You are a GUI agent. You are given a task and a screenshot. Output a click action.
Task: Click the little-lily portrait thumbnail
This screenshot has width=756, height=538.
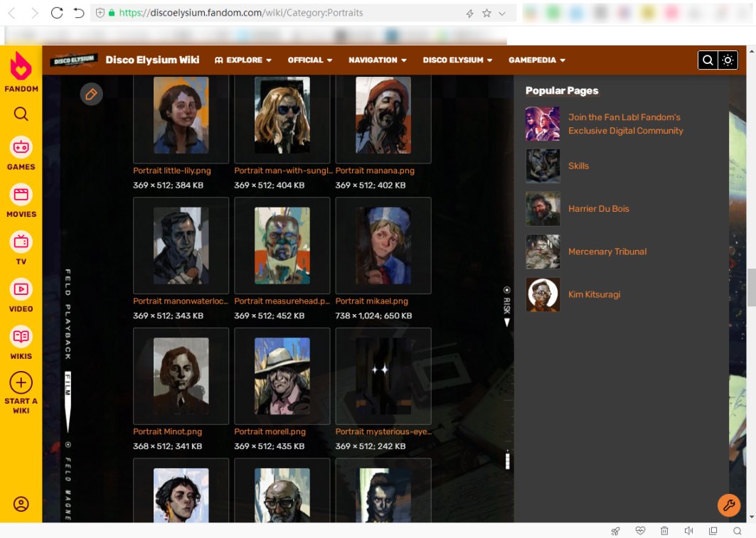click(x=181, y=115)
